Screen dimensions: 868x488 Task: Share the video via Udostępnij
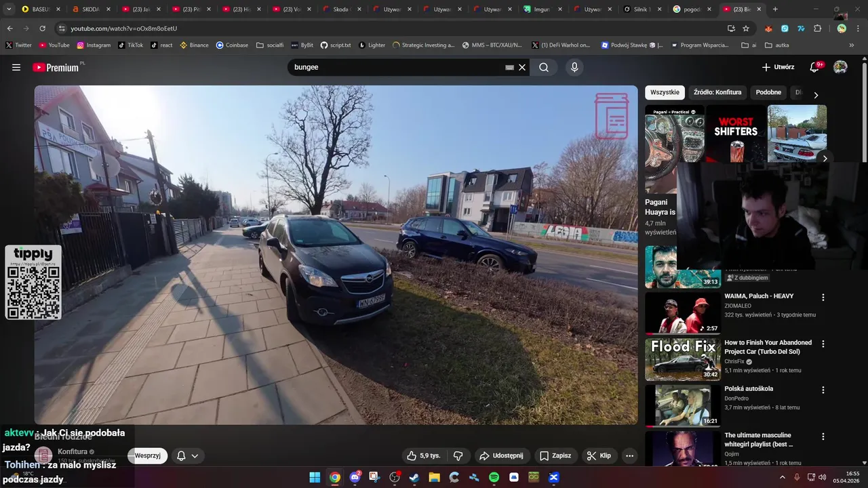point(501,455)
